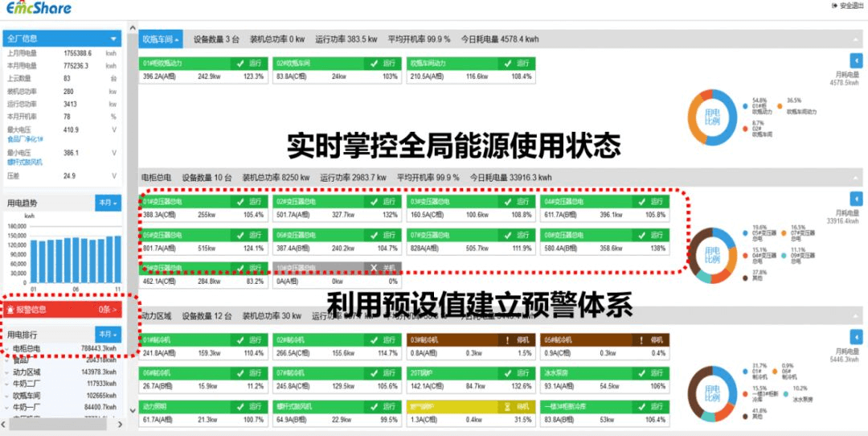The image size is (868, 436).
Task: Click the running checkmark on 02#吹瓶车间 card
Action: click(375, 64)
